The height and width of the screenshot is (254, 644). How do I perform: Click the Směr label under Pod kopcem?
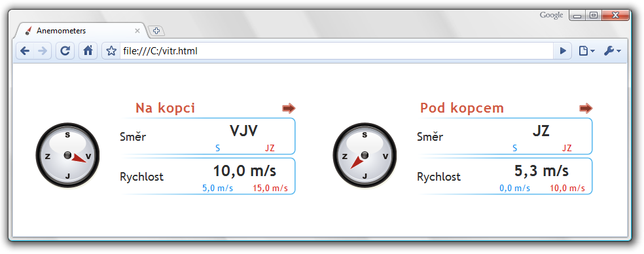pyautogui.click(x=430, y=136)
